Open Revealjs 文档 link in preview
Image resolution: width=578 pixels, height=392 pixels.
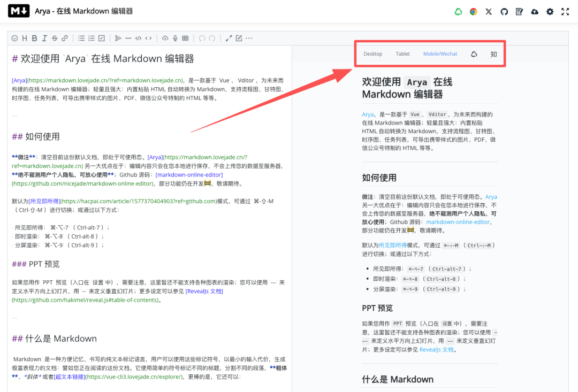[x=437, y=350]
